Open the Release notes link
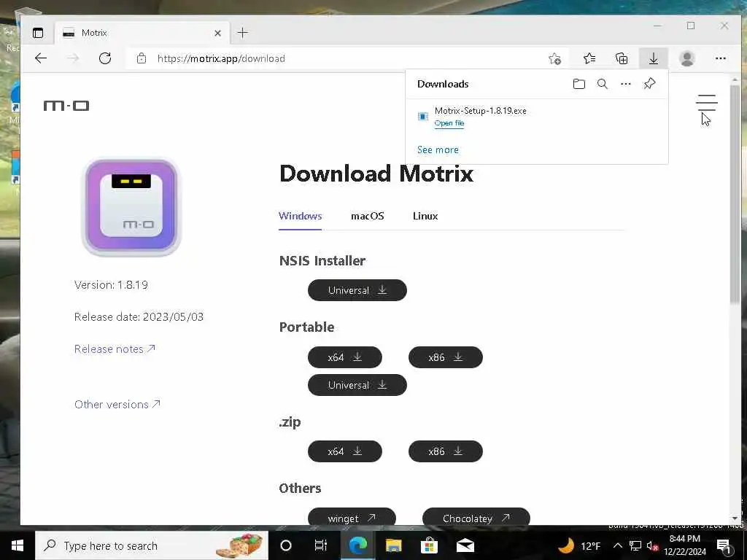Screen dimensions: 747x560 coord(115,349)
